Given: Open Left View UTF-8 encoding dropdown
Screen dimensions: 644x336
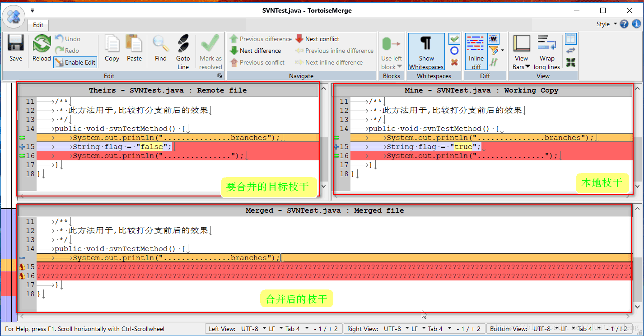Looking at the screenshot, I should [253, 329].
